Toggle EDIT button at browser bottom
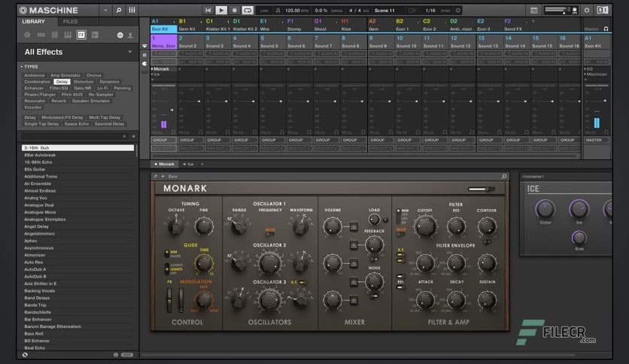This screenshot has width=629, height=364. [127, 355]
